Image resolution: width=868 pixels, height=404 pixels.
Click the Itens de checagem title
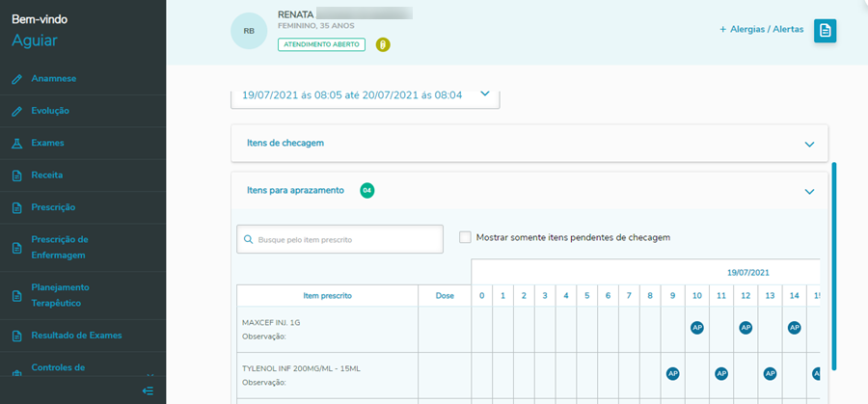[285, 143]
